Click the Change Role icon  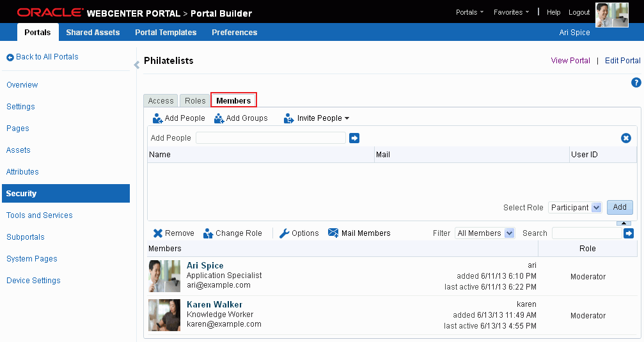tap(208, 233)
